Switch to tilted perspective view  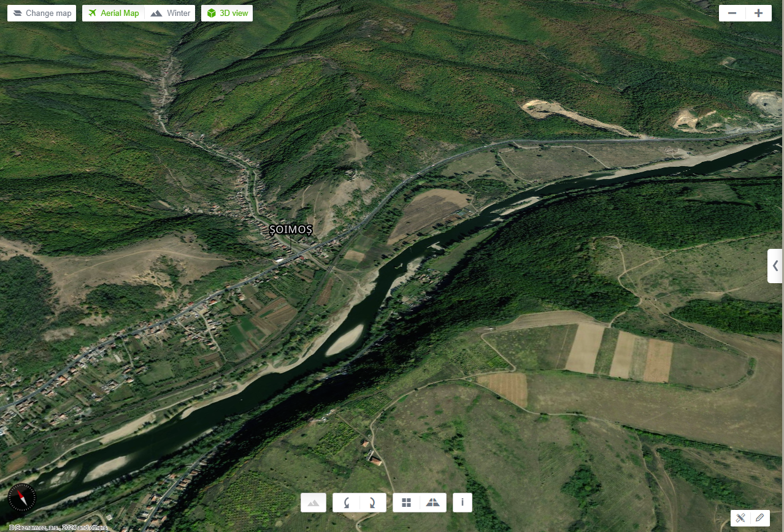point(432,503)
